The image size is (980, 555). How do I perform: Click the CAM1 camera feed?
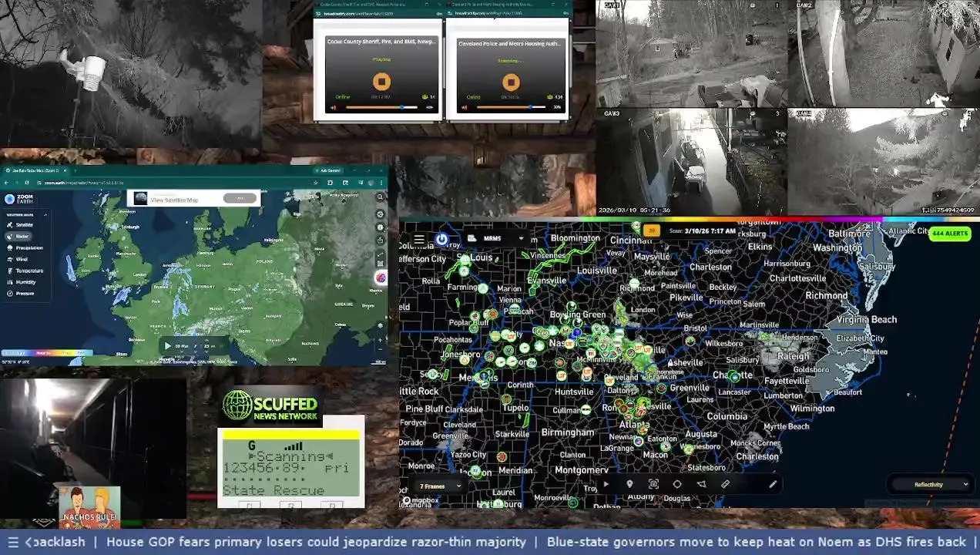[691, 53]
